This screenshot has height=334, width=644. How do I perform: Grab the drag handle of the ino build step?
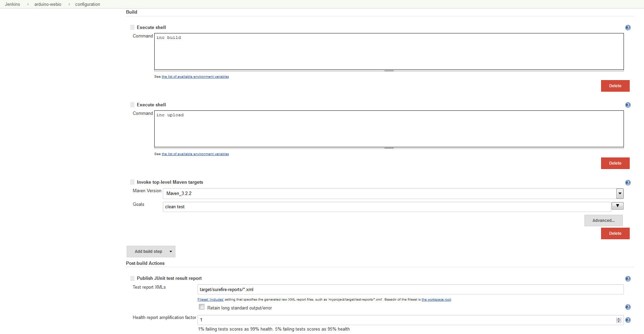click(132, 27)
